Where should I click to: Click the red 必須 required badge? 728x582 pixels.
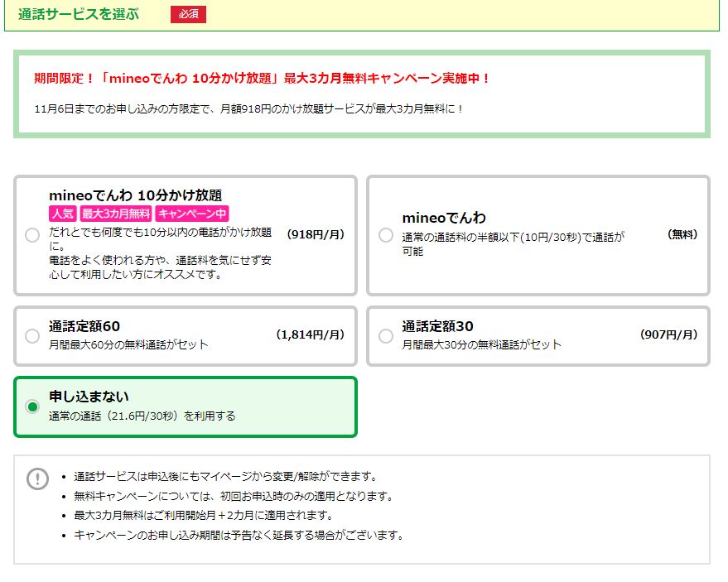189,14
